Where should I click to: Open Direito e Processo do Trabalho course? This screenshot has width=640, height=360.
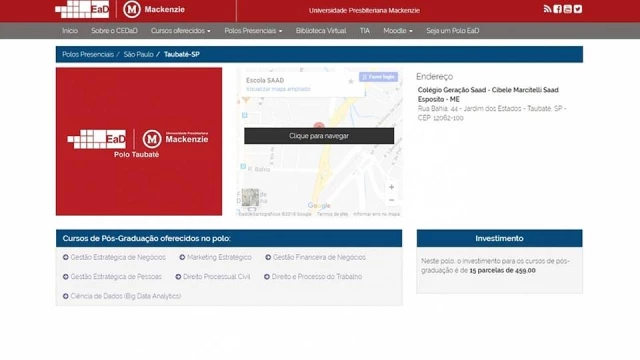(317, 276)
